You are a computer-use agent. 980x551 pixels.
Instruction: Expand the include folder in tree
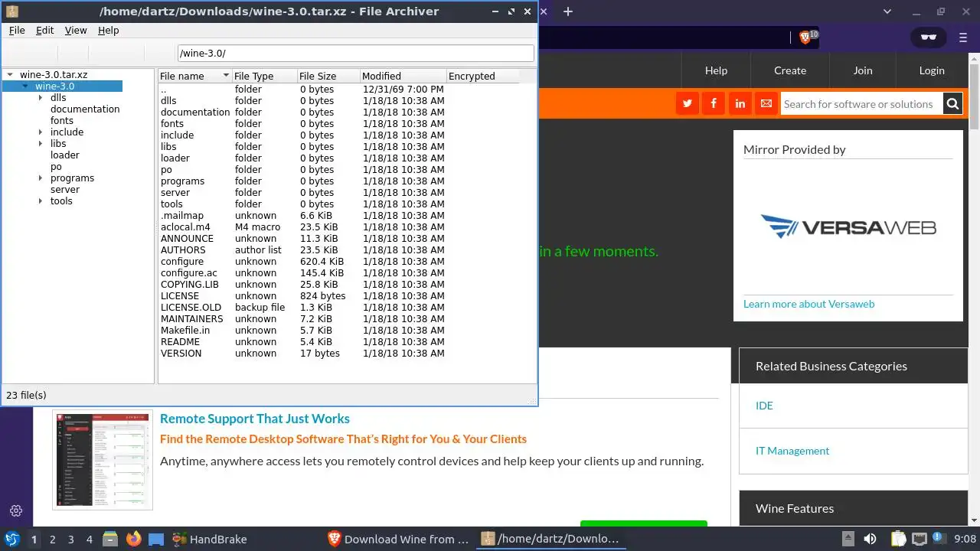[x=41, y=132]
